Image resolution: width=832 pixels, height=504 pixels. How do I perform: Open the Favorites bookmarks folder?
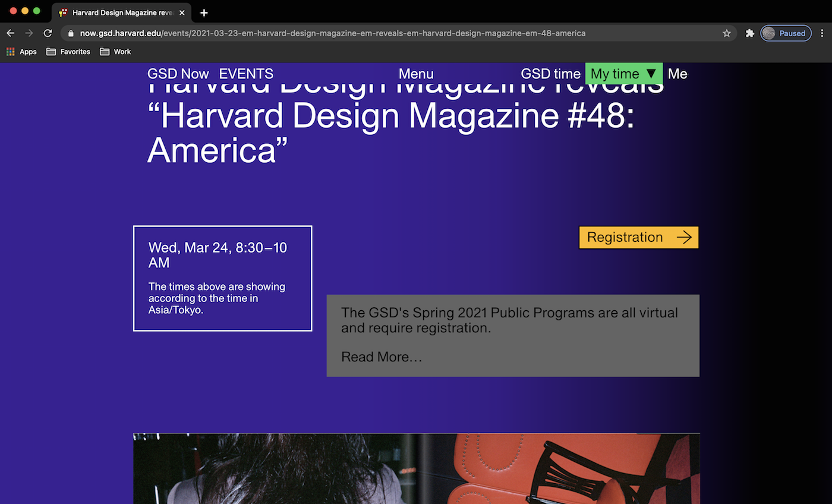tap(68, 52)
